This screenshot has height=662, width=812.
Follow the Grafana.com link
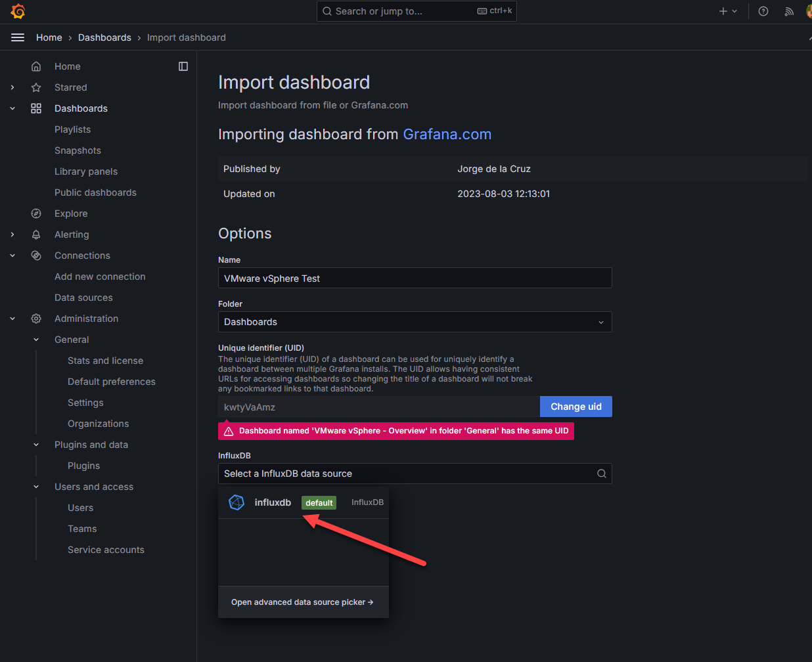pyautogui.click(x=447, y=134)
